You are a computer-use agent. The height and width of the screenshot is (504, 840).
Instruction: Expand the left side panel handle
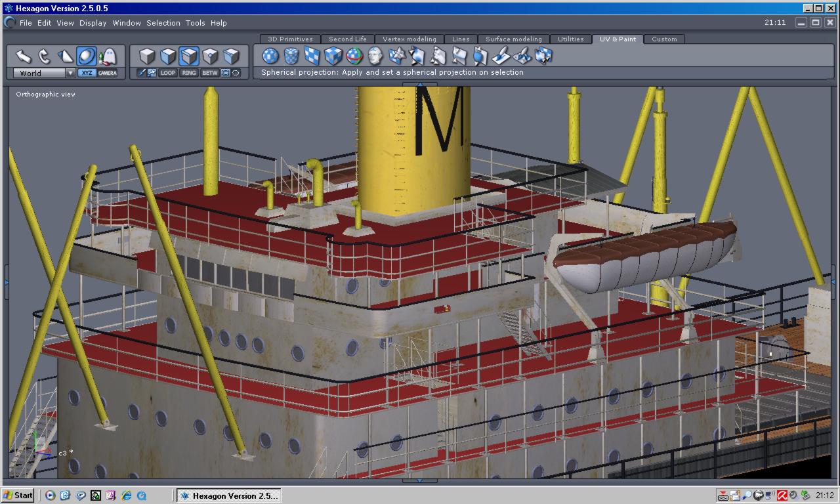pyautogui.click(x=7, y=282)
